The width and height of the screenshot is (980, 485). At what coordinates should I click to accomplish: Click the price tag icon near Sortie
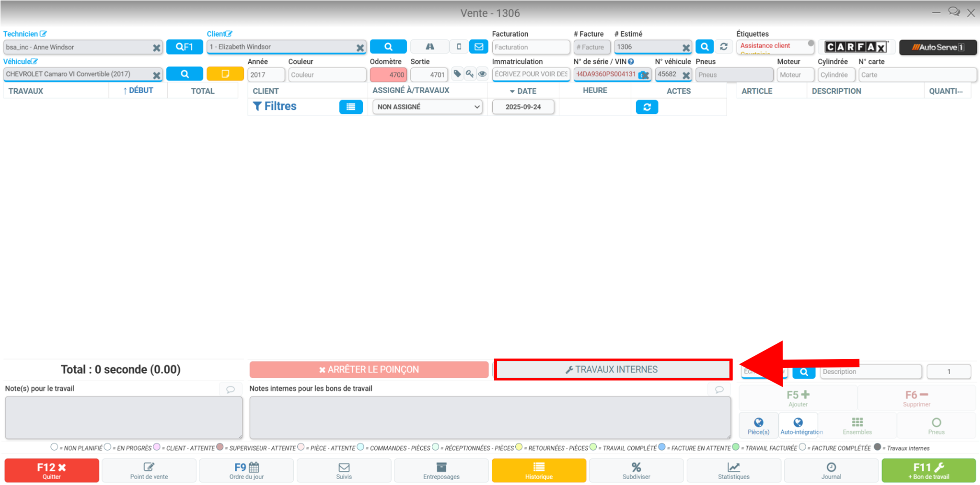(457, 74)
